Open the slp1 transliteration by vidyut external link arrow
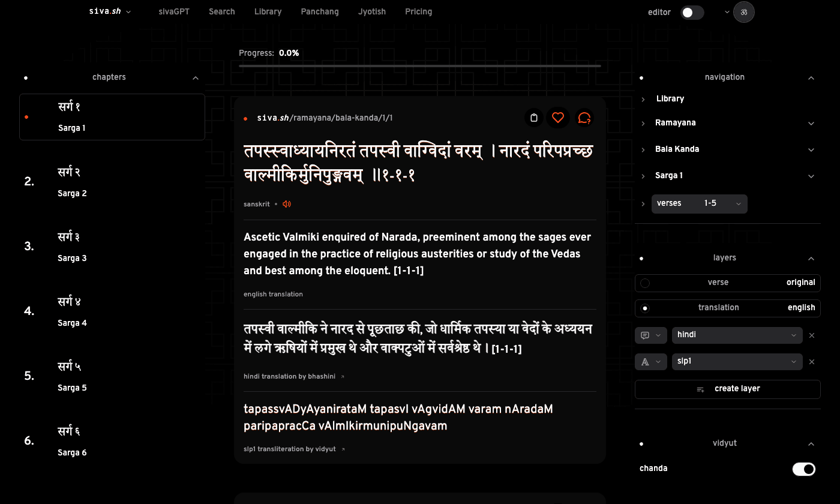The image size is (840, 504). click(343, 449)
